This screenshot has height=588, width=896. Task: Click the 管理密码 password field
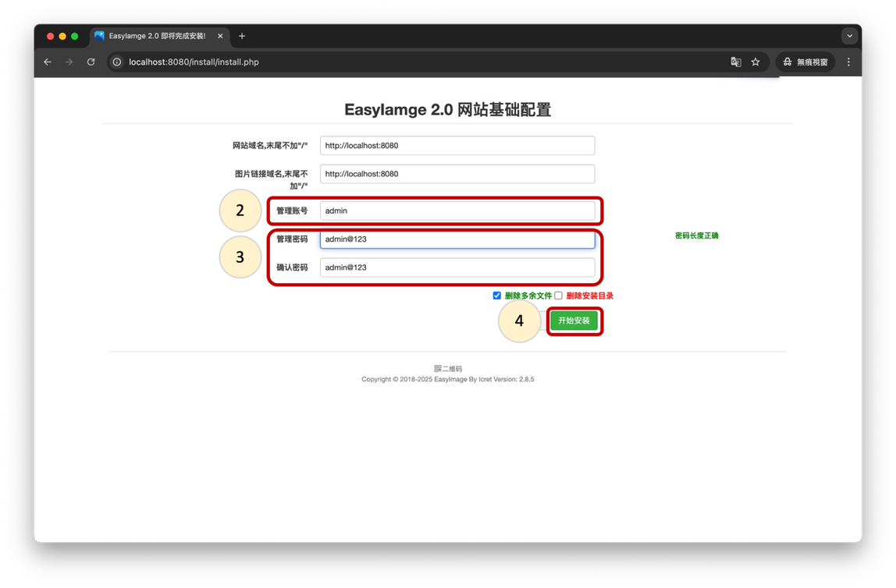pos(457,239)
